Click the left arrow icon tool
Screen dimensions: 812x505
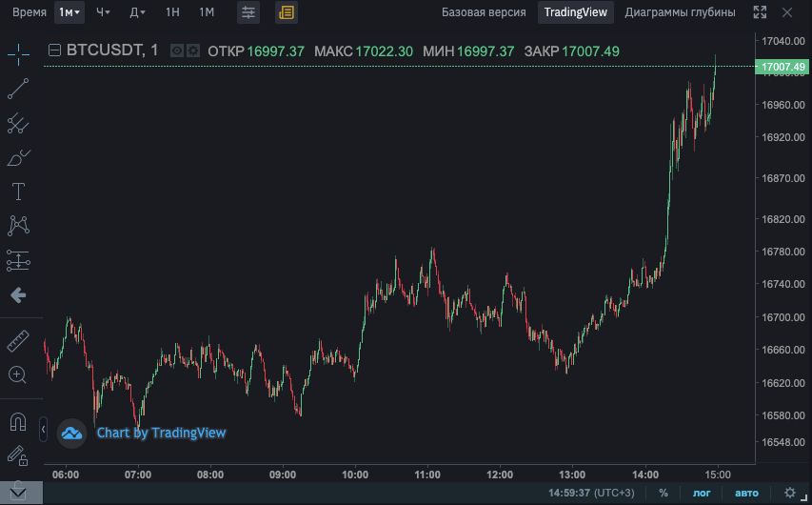(18, 295)
